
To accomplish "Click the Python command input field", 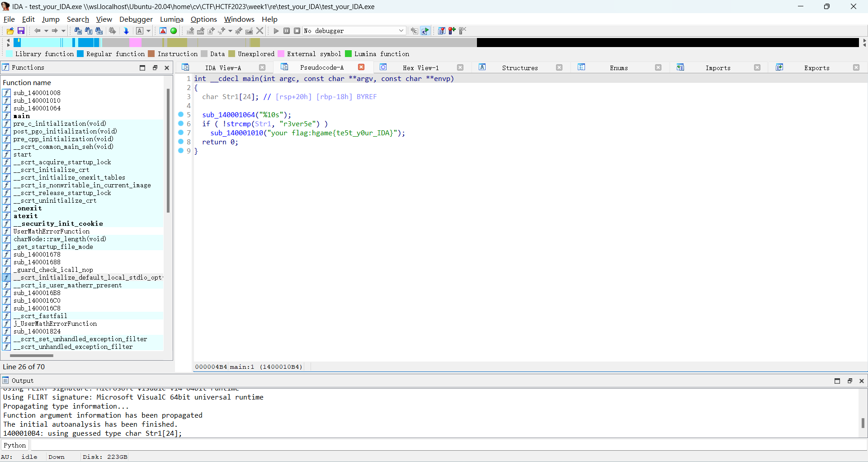I will tap(443, 445).
